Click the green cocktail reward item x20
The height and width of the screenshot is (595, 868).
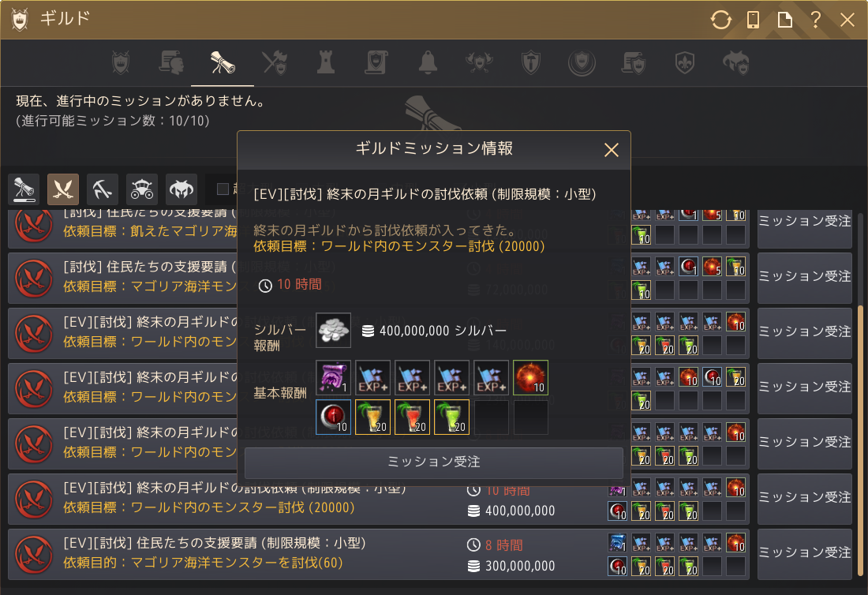tap(451, 417)
